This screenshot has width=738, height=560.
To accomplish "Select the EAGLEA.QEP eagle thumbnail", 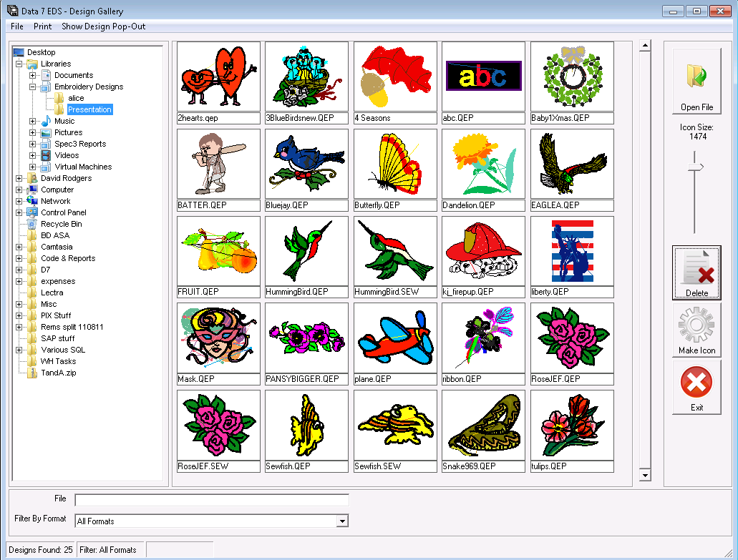I will [x=572, y=164].
